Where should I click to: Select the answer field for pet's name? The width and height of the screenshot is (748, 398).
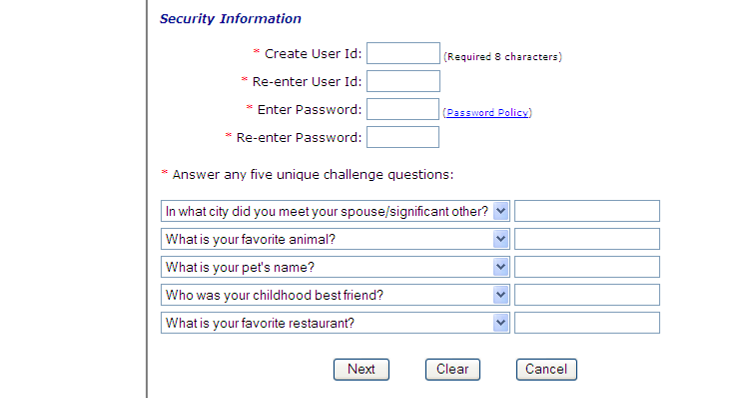point(587,267)
